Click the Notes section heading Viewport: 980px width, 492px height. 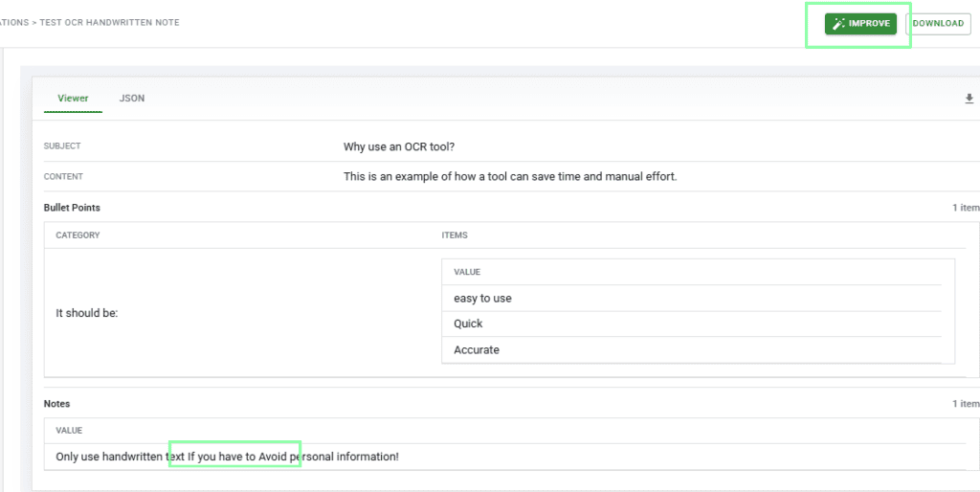click(x=56, y=404)
